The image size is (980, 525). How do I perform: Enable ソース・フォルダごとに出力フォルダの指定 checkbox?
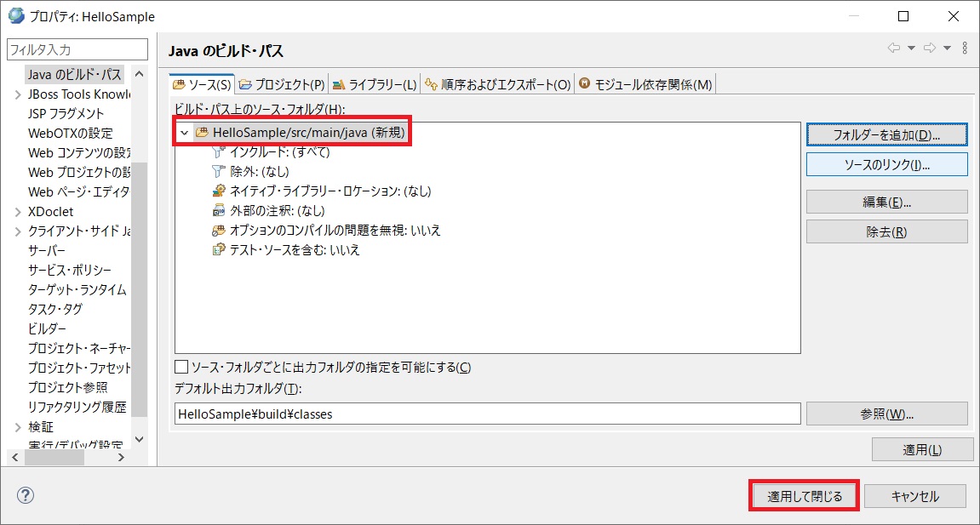pos(181,367)
